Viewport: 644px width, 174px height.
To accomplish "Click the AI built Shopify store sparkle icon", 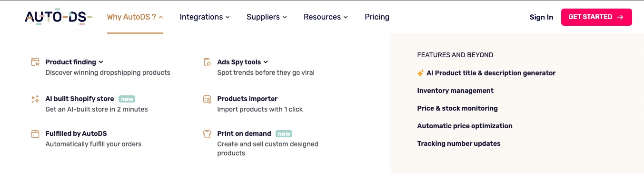I will 35,99.
